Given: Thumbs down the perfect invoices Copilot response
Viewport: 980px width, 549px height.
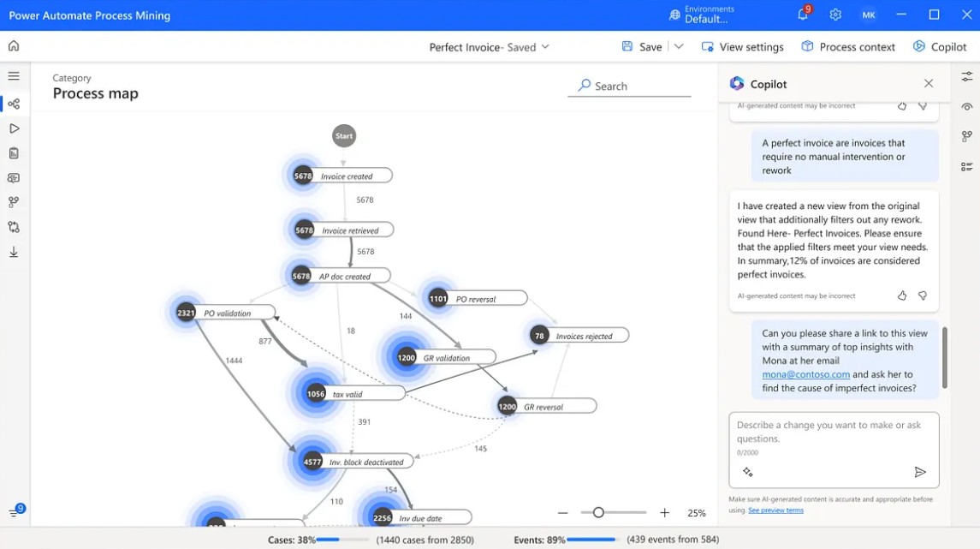Looking at the screenshot, I should point(922,295).
